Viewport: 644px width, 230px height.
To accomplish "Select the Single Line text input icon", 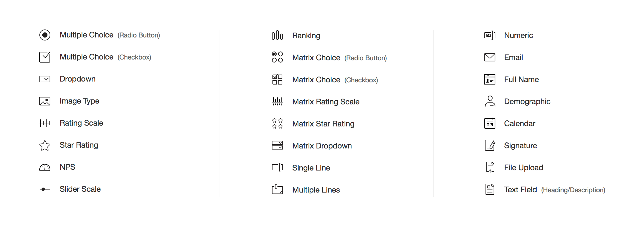I will coord(277,167).
